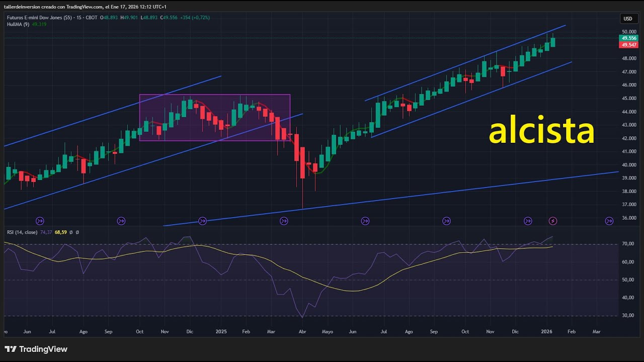This screenshot has width=644, height=362.
Task: Click the header text 'tallerdeinversion creado con TradingView.com'
Action: click(x=53, y=7)
